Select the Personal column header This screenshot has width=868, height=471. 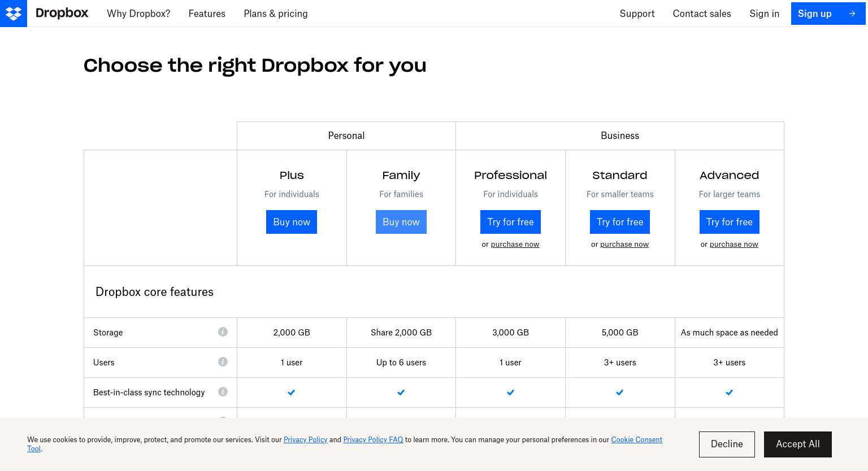(x=346, y=136)
